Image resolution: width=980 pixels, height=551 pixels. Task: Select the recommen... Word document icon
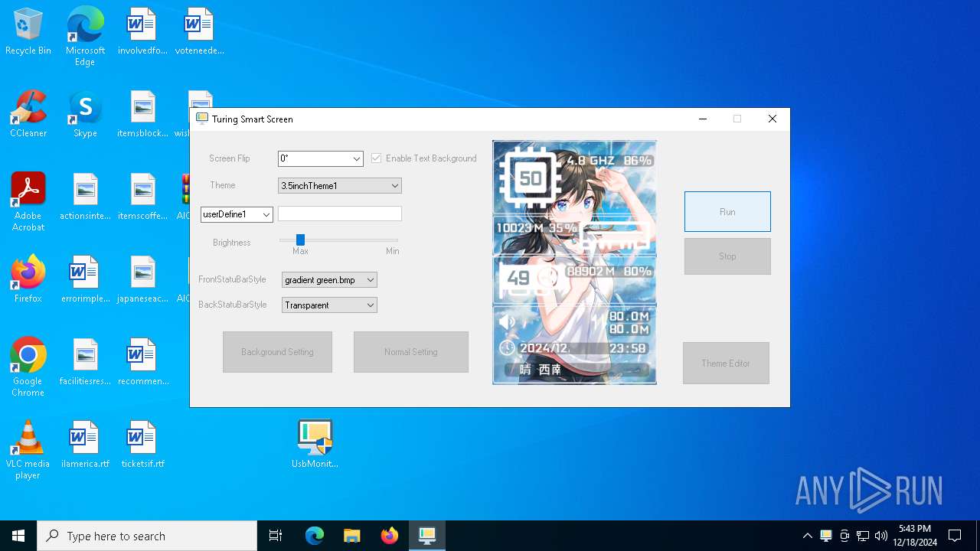point(142,363)
